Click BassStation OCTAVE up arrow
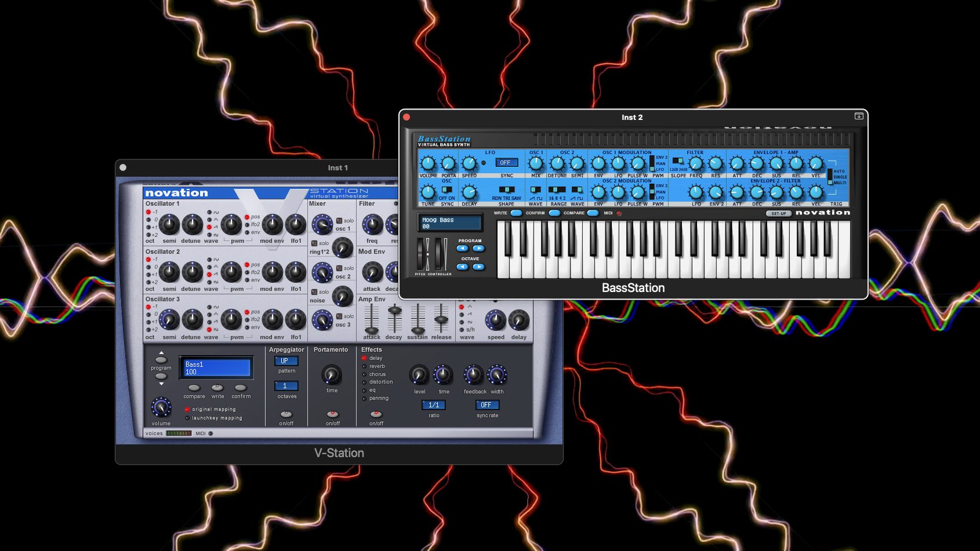The width and height of the screenshot is (980, 551). coord(478,267)
